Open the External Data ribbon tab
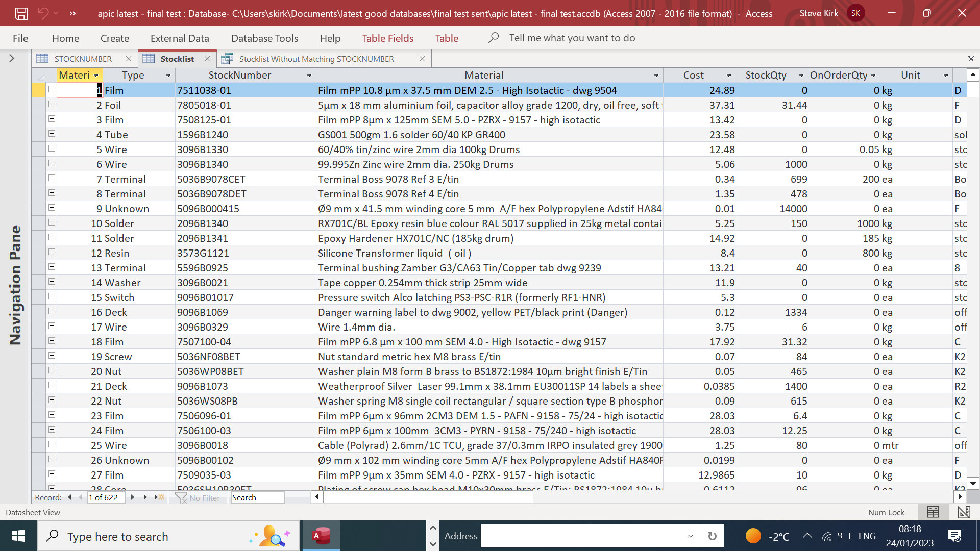This screenshot has width=980, height=551. (180, 38)
